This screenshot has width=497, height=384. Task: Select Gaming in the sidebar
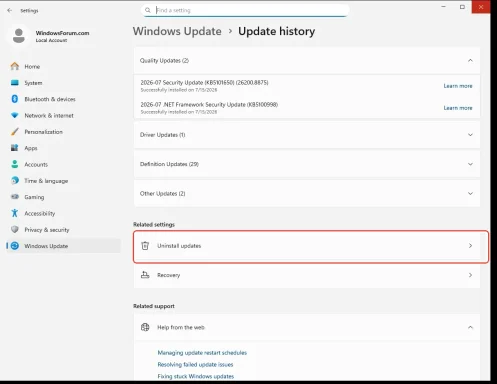(63, 197)
